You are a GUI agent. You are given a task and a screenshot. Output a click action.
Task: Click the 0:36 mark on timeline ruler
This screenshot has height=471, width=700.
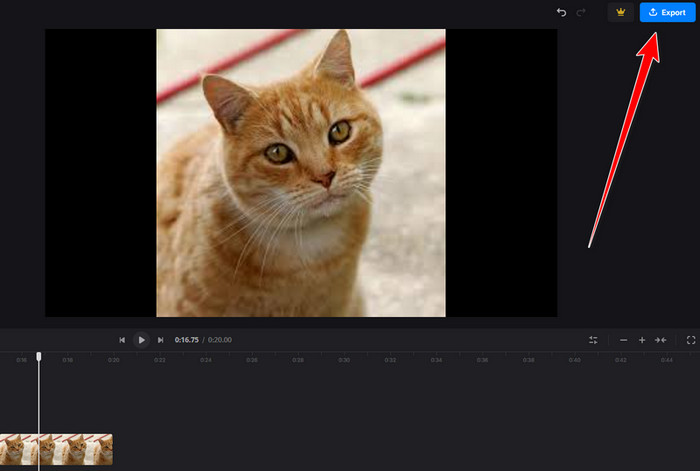[482, 360]
